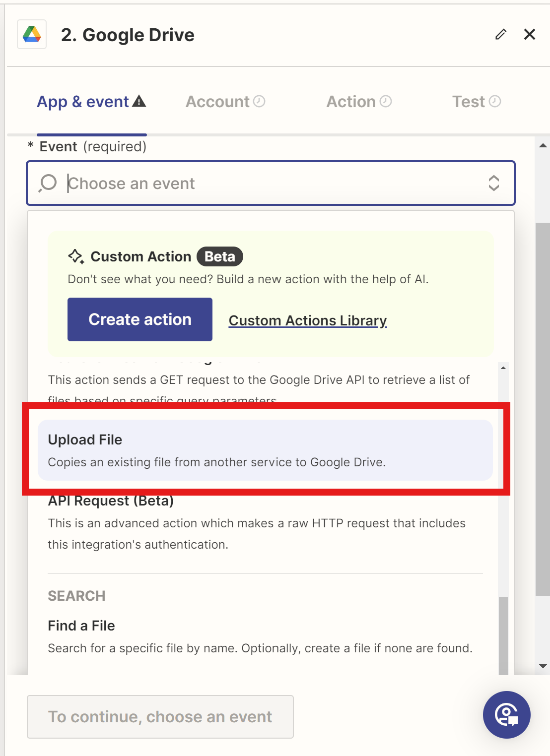
Task: Click the Custom Action heading text
Action: [x=141, y=256]
